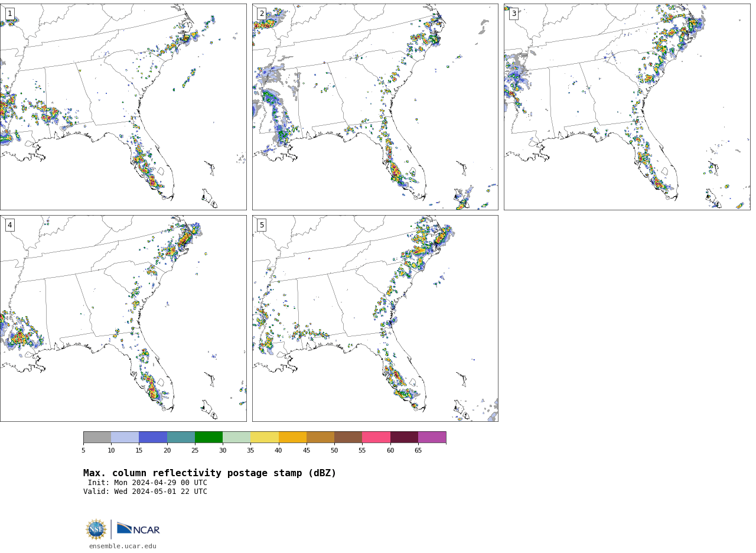Click the light blue 10-15 dBZ swatch

click(125, 437)
